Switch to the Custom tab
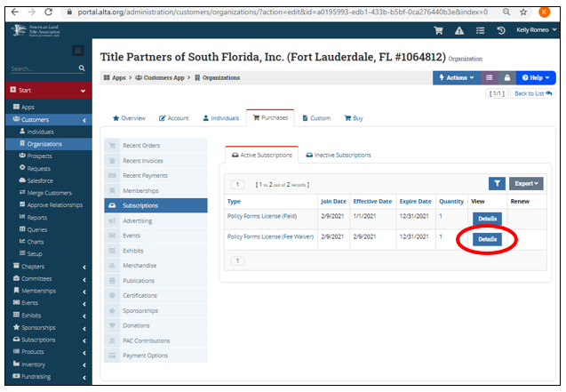The image size is (566, 392). coord(316,118)
